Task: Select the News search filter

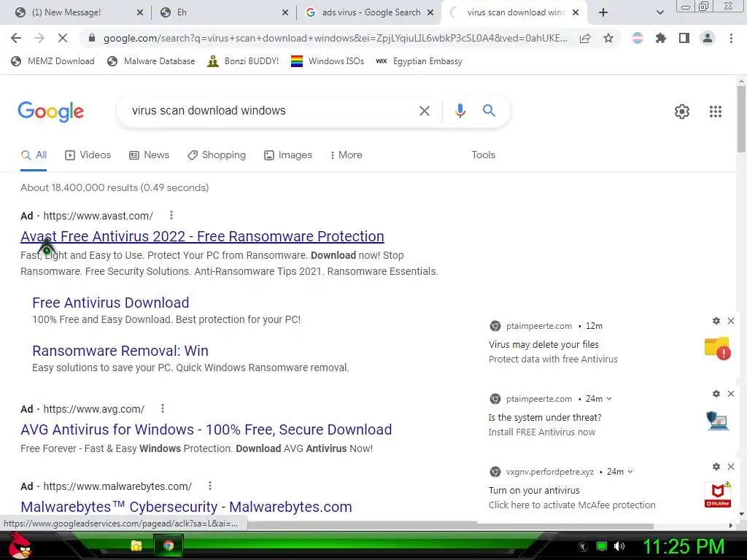Action: pos(149,155)
